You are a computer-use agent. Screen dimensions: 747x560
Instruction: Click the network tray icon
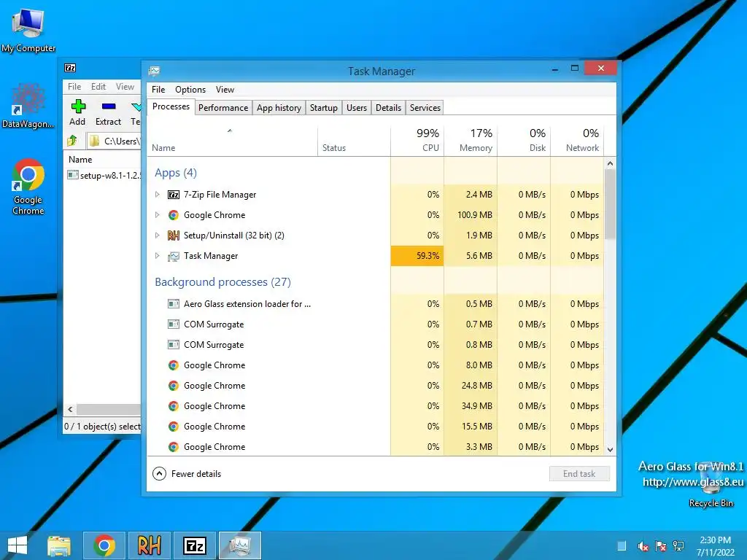[678, 546]
